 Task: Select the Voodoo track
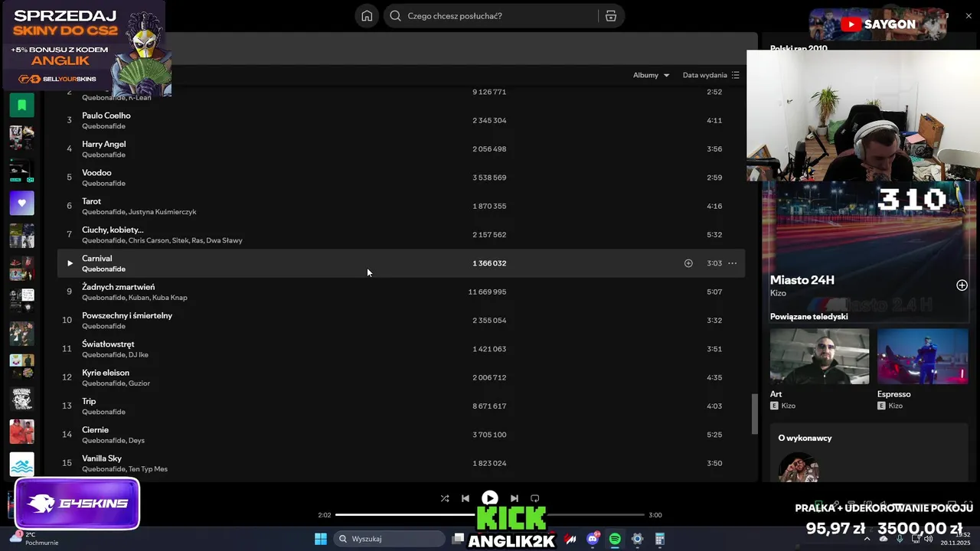pyautogui.click(x=400, y=178)
